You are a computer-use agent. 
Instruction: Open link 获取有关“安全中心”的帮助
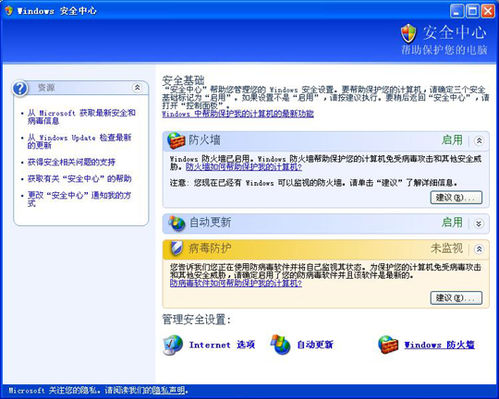[x=79, y=179]
